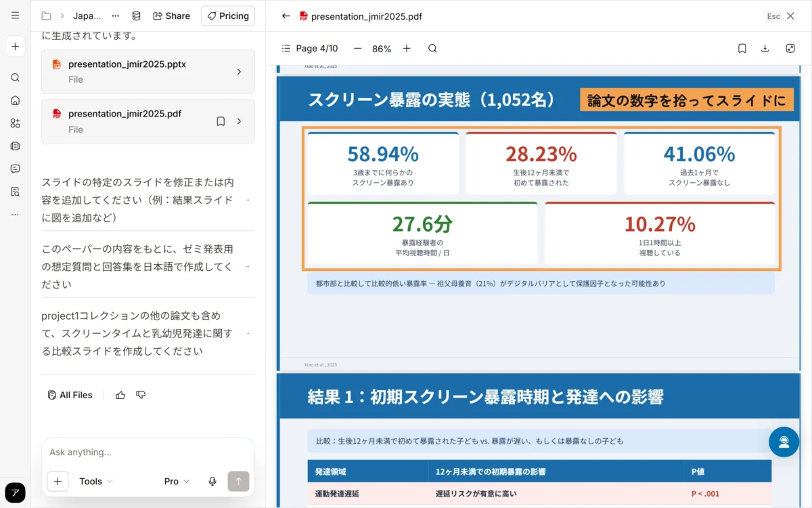Open the presentation_jmir2025.pdf file card

[148, 121]
